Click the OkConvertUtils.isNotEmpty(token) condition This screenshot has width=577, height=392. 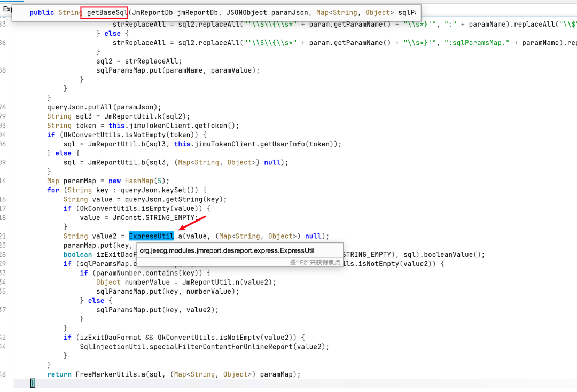point(131,135)
